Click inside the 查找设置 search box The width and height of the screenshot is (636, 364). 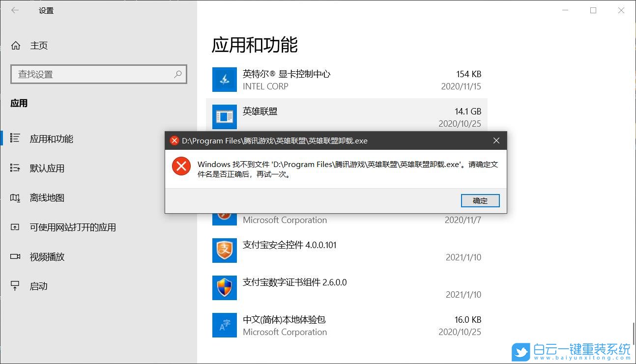coord(88,74)
